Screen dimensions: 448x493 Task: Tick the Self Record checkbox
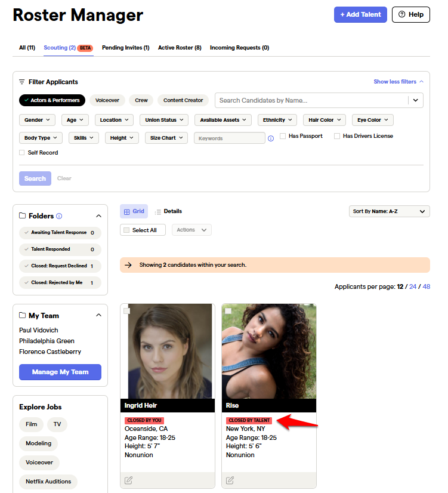coord(21,152)
